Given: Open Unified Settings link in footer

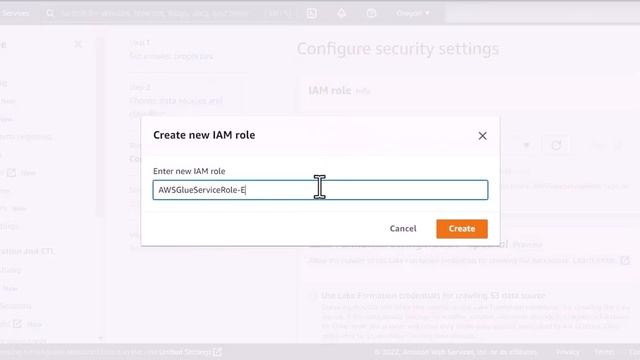Looking at the screenshot, I should (x=185, y=352).
